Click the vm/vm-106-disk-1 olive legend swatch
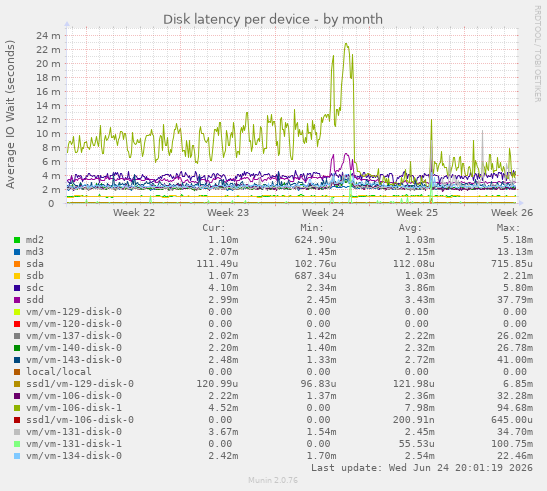Screen dimensions: 547x491 [x=17, y=408]
